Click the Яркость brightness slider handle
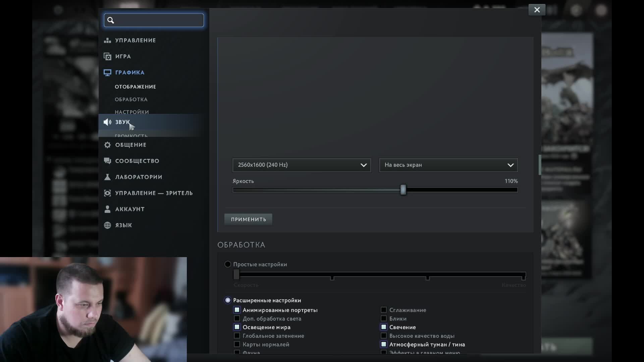Screen dimensions: 644x362 403,190
